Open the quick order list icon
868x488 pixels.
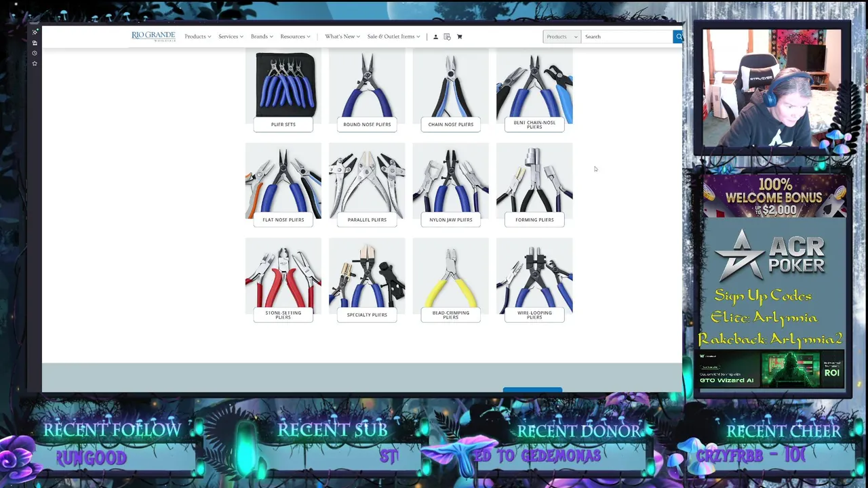pyautogui.click(x=447, y=37)
